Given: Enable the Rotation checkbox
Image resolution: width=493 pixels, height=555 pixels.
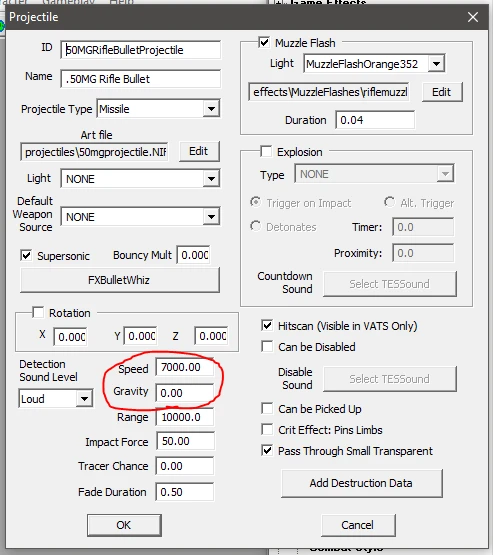Looking at the screenshot, I should [38, 313].
